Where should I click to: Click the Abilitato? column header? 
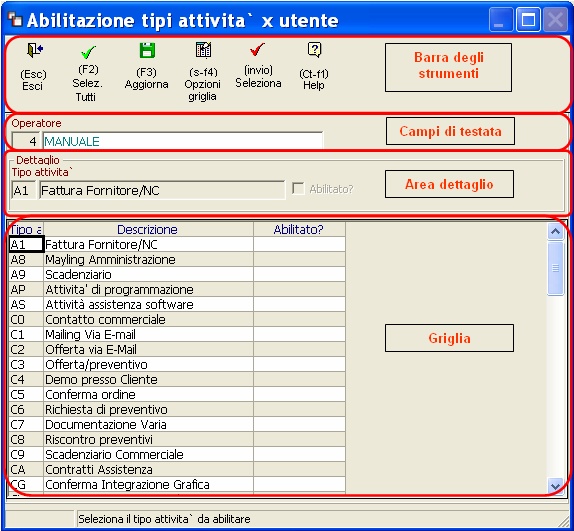coord(299,229)
